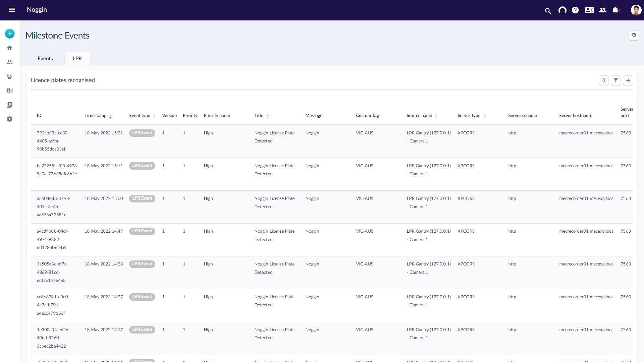Open the sidebar contacts people icon
This screenshot has height=362, width=644.
click(10, 62)
